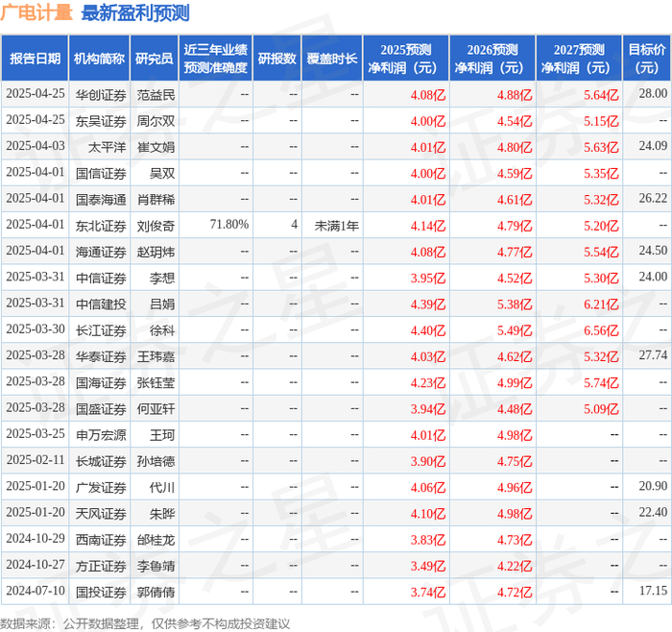Screen dimensions: 672x632
Task: Select 国海证券 institution cell
Action: pyautogui.click(x=101, y=382)
